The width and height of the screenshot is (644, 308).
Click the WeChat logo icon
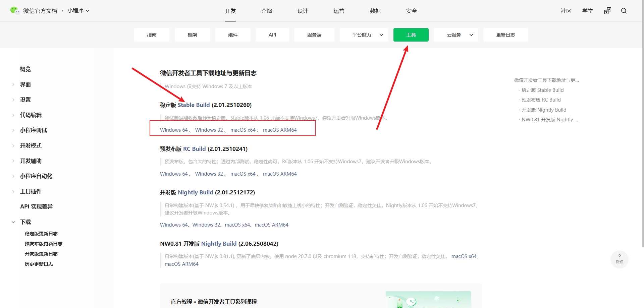pyautogui.click(x=15, y=10)
